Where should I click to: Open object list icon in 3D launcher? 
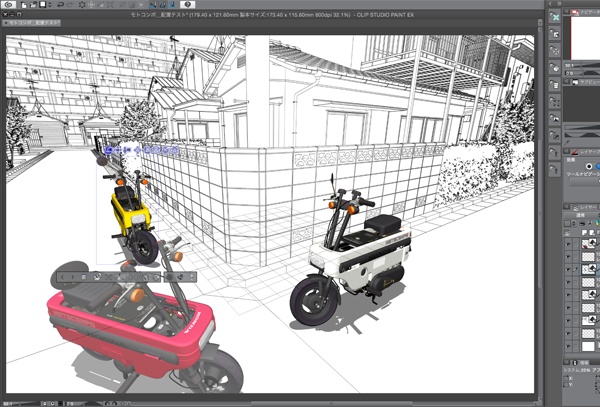tap(84, 277)
